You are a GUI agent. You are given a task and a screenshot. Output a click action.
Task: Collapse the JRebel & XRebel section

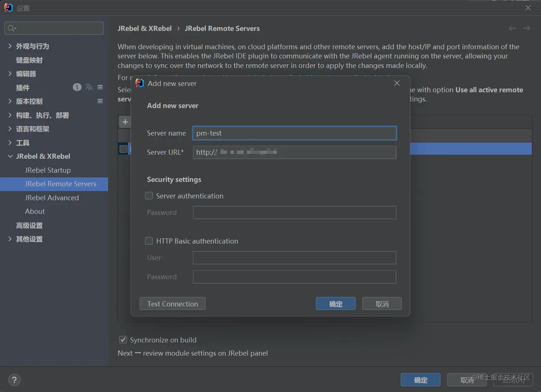pos(10,156)
